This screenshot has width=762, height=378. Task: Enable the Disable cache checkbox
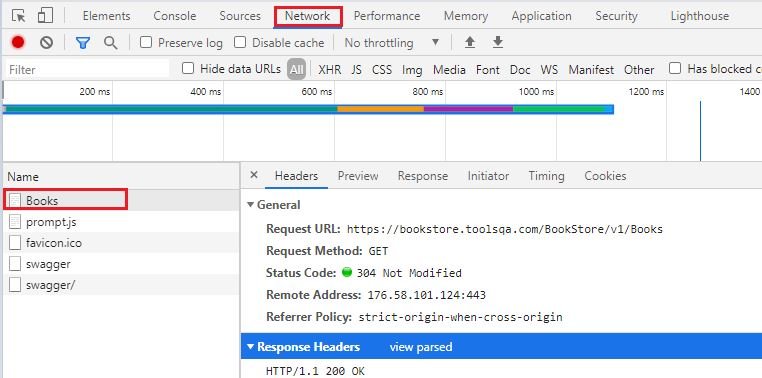(240, 42)
